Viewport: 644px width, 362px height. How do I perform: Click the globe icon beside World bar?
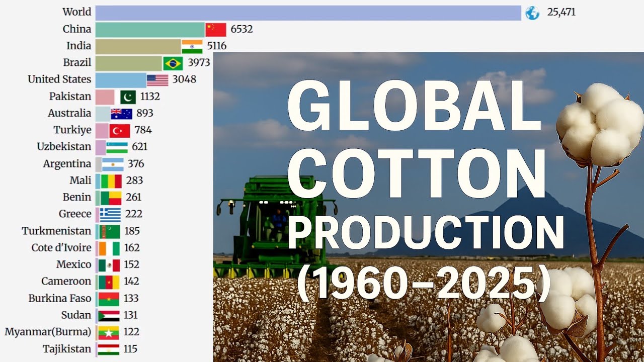(532, 13)
